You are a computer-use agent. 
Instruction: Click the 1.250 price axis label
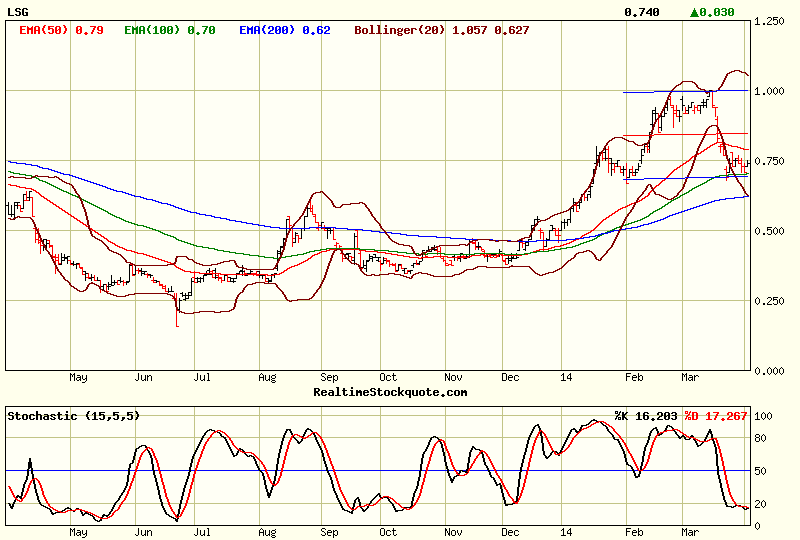point(769,21)
